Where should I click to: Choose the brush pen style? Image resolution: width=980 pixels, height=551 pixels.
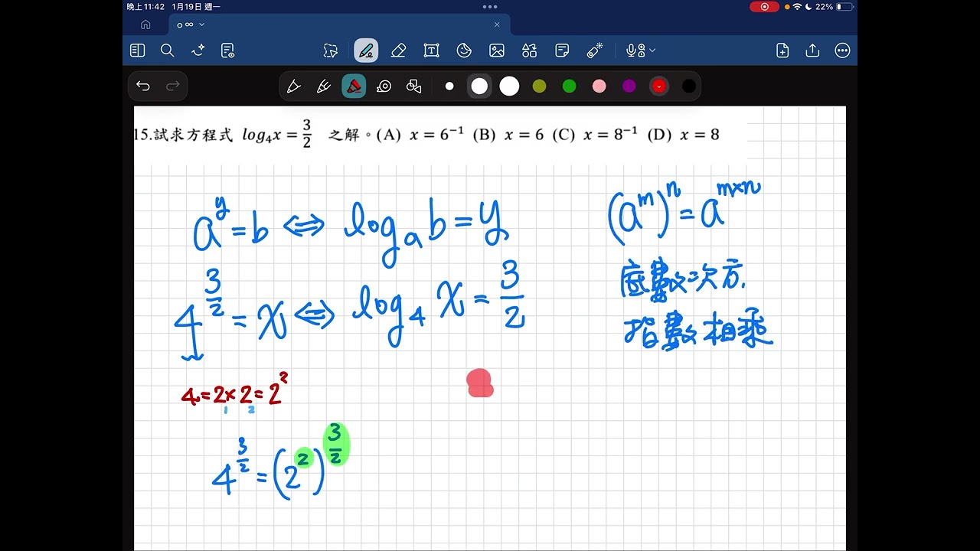click(323, 86)
